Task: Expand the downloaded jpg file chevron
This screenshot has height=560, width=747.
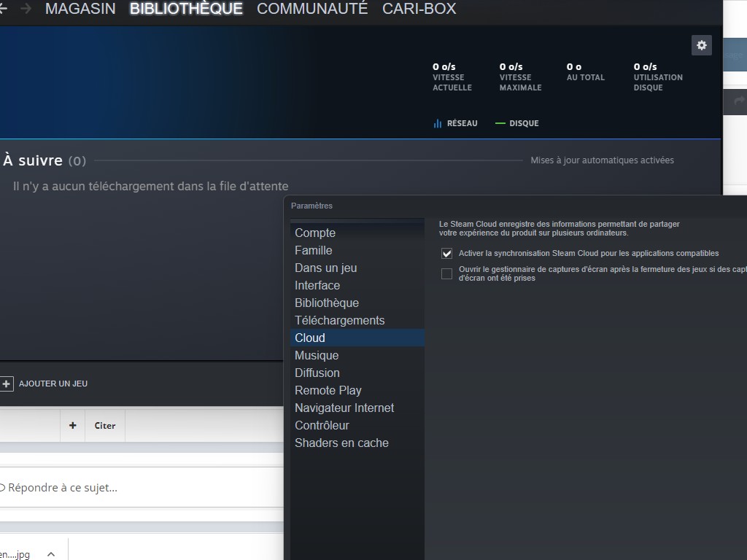Action: (51, 554)
